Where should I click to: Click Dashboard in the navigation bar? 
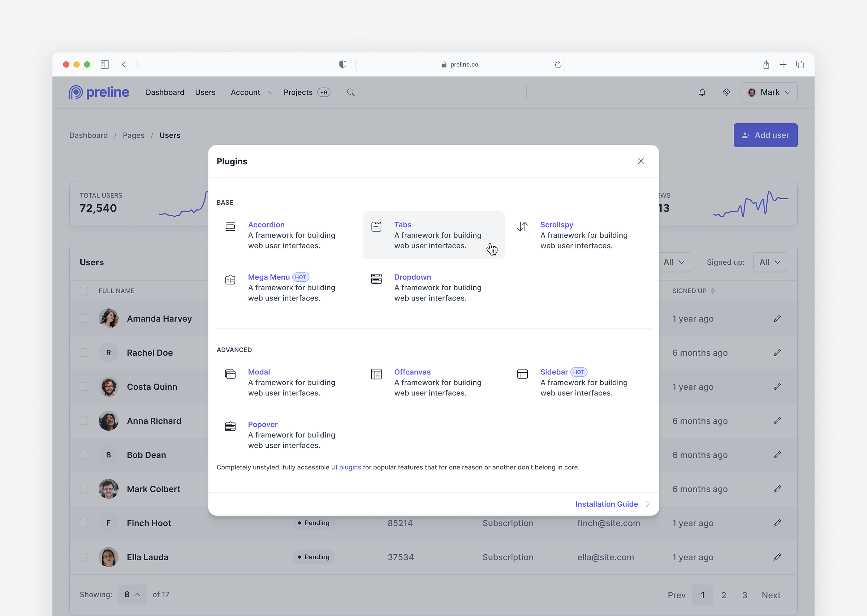[x=165, y=92]
